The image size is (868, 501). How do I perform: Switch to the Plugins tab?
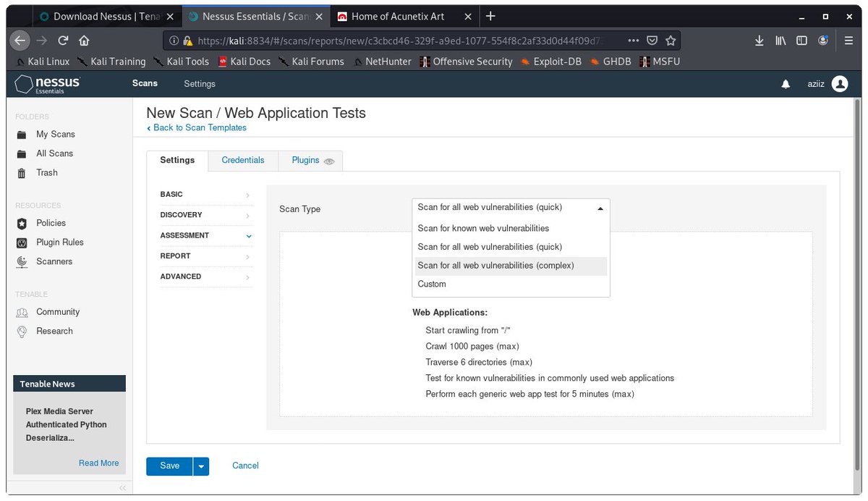[x=305, y=160]
